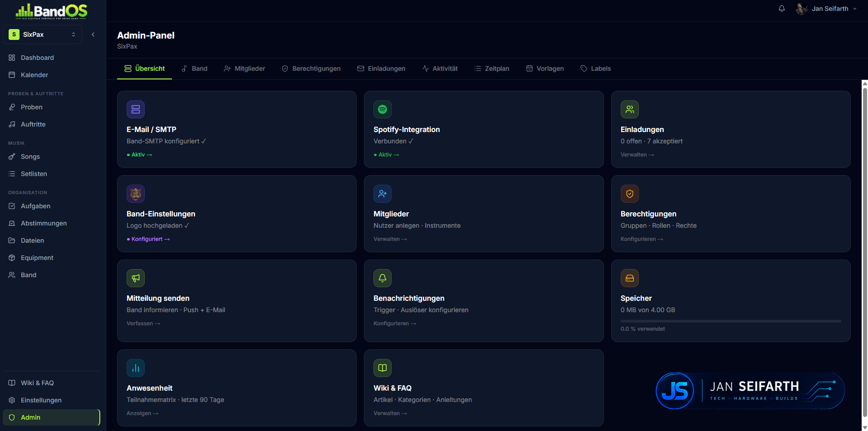Click Anzeigen link on Anwesenheit card
The width and height of the screenshot is (868, 431).
point(142,413)
